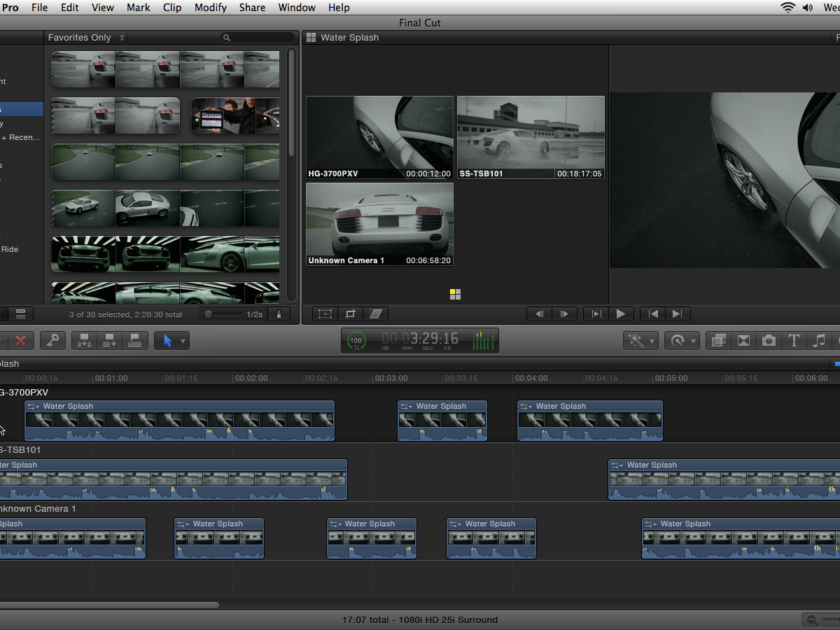Image resolution: width=840 pixels, height=630 pixels.
Task: Click the browser vertical scrollbar
Action: click(x=291, y=104)
